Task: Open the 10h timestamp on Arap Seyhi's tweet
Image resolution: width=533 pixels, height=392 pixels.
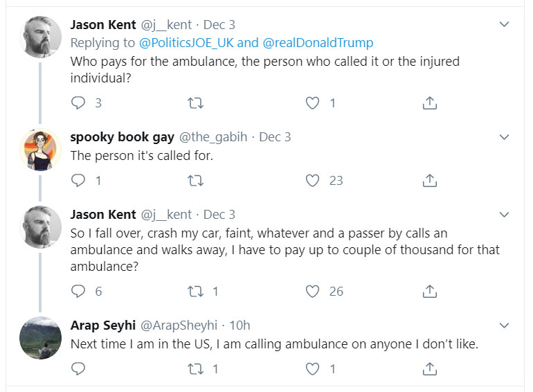Action: [x=239, y=326]
